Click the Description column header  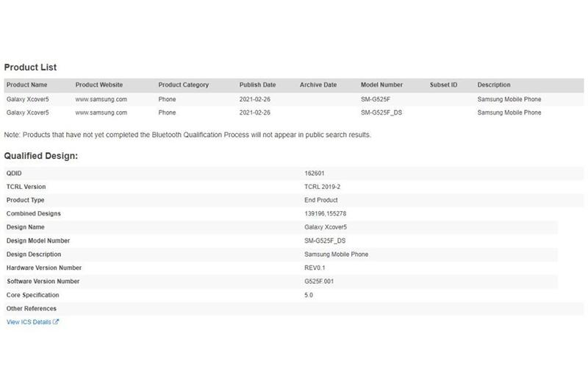[494, 85]
